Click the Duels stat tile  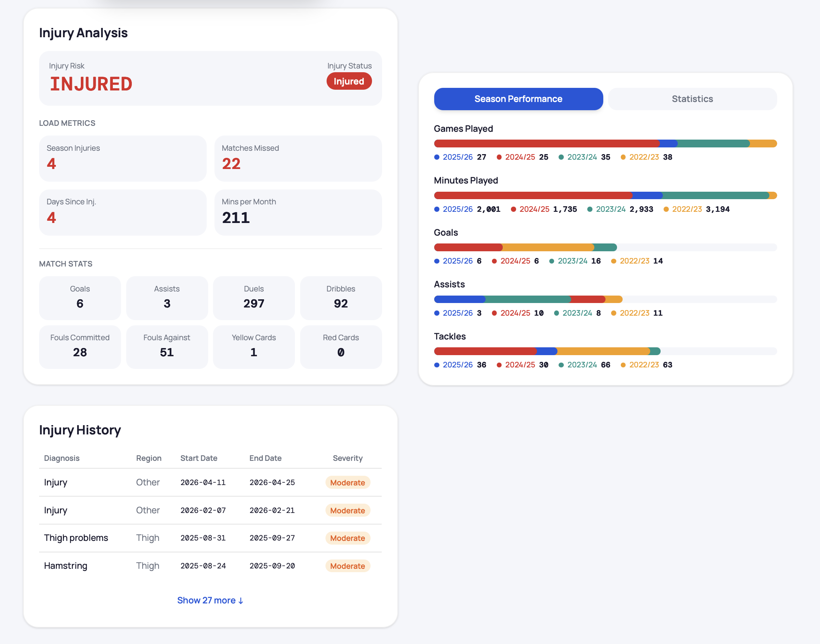point(254,298)
